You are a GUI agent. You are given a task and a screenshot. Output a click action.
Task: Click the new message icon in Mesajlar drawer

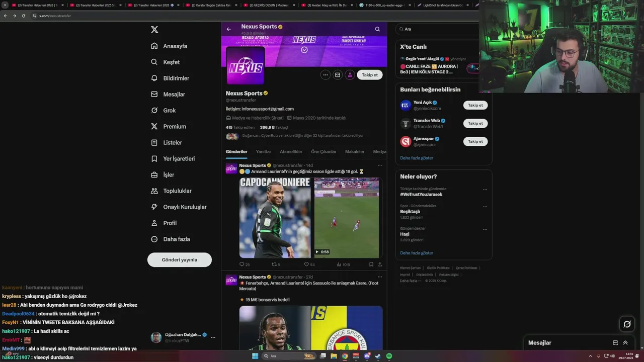(615, 343)
